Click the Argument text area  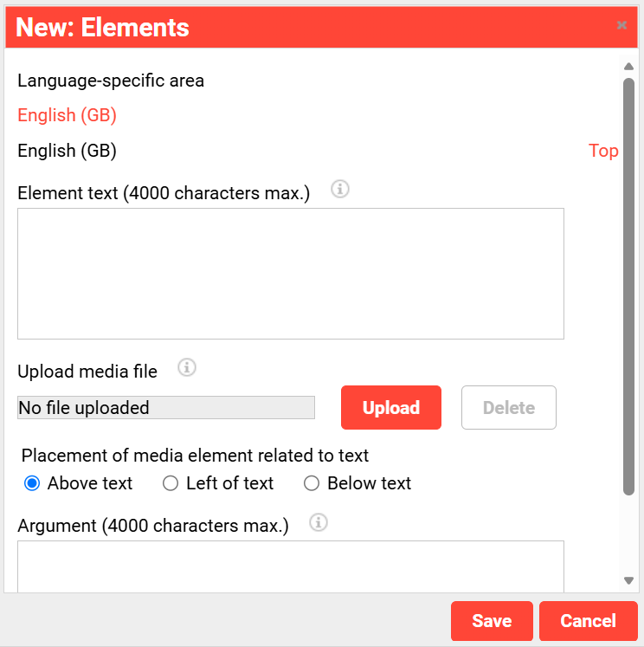(x=291, y=566)
